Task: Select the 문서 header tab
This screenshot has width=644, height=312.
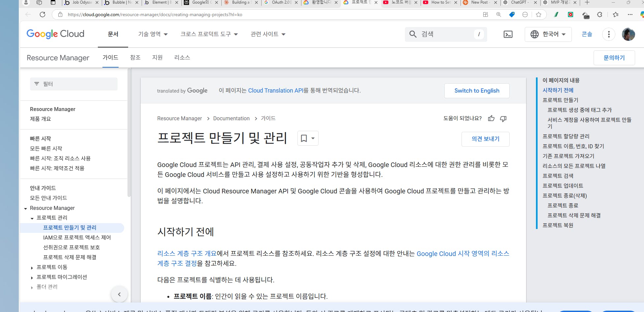Action: pos(113,34)
